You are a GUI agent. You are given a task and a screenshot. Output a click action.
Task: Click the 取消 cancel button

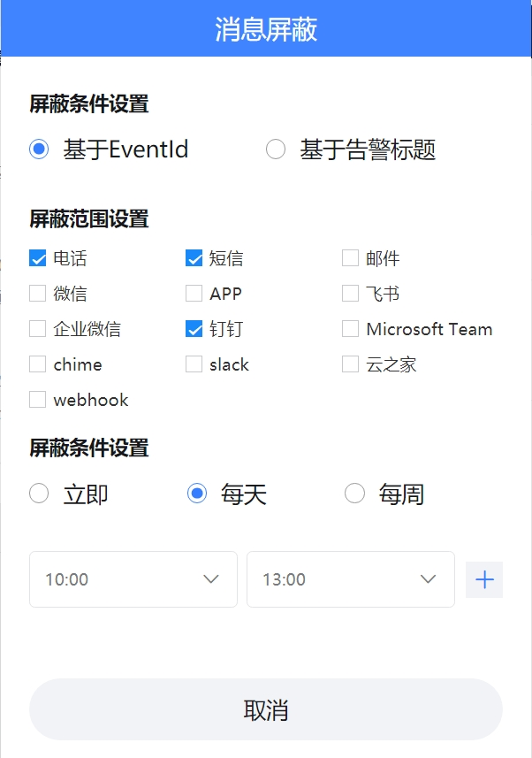[266, 709]
